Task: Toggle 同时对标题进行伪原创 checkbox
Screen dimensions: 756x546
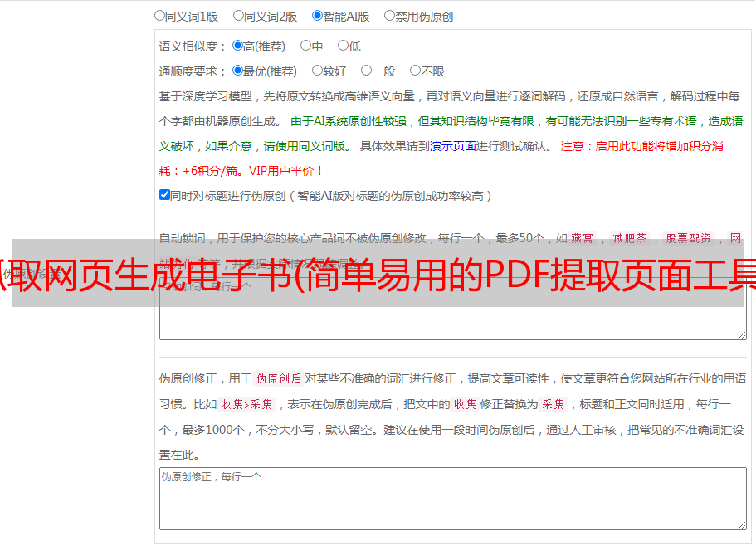Action: (x=164, y=195)
